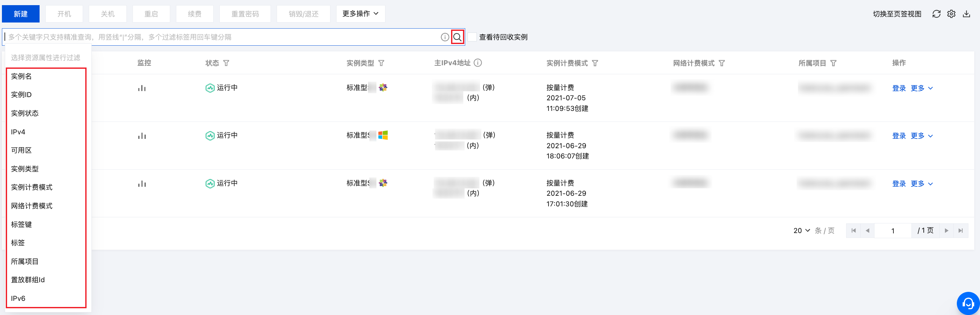Click 登录 link for the second instance
This screenshot has width=980, height=315.
pos(899,136)
